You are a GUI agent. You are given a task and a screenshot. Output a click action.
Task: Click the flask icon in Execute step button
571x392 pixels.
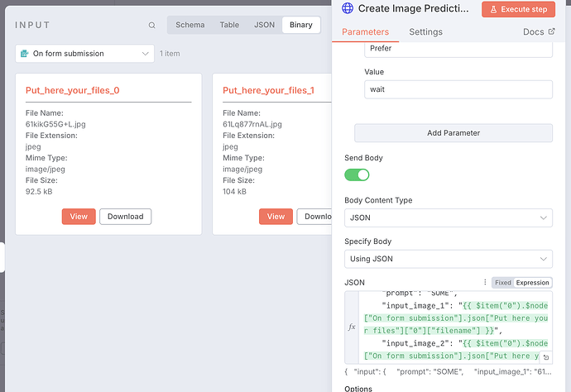[x=493, y=9]
